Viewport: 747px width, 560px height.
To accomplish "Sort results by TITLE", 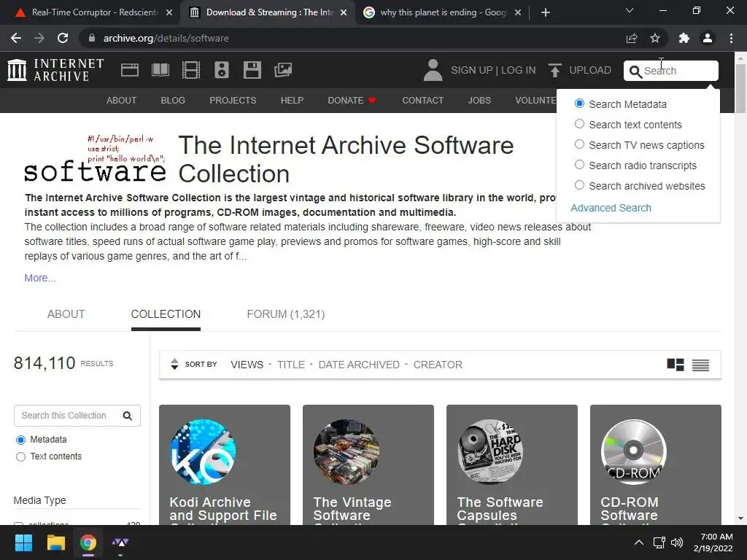I will (x=291, y=365).
